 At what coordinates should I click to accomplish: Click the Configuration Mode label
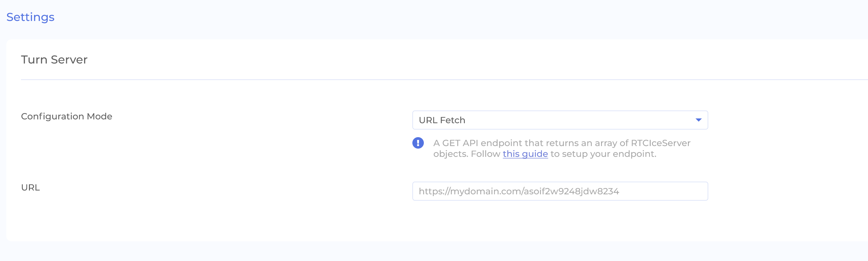[x=66, y=117]
